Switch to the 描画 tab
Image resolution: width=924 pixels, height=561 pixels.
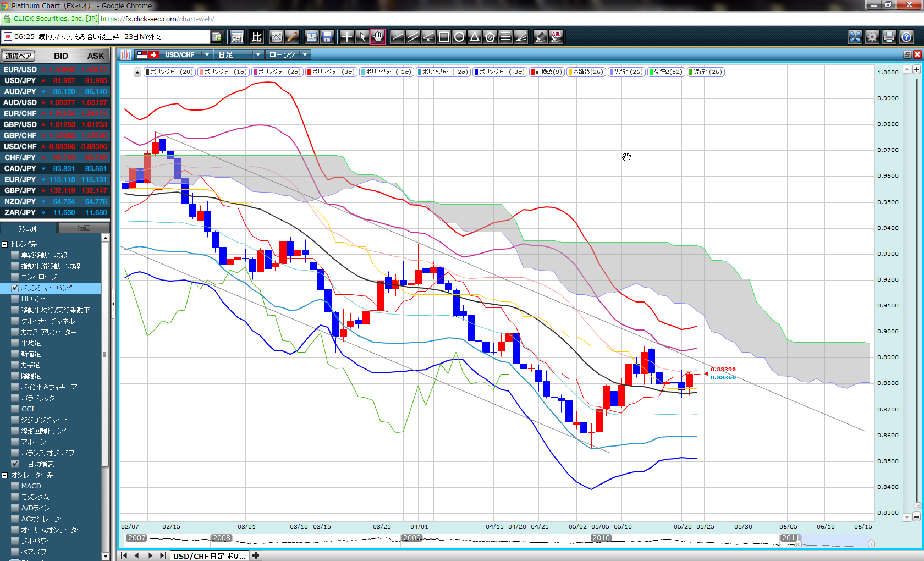[84, 228]
